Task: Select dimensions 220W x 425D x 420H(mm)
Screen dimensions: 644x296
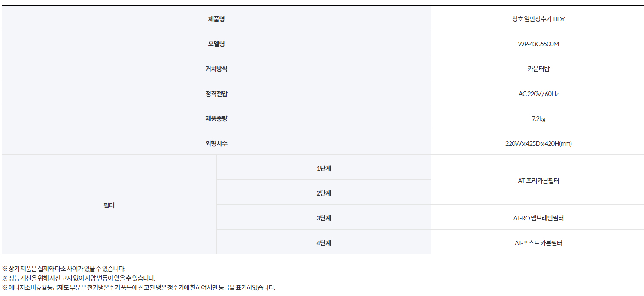Action: (x=538, y=143)
